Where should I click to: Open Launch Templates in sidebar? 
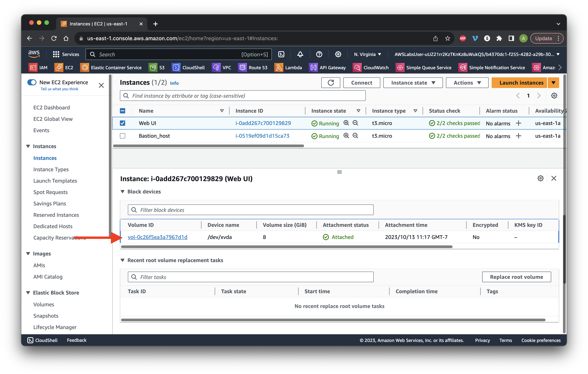tap(55, 181)
